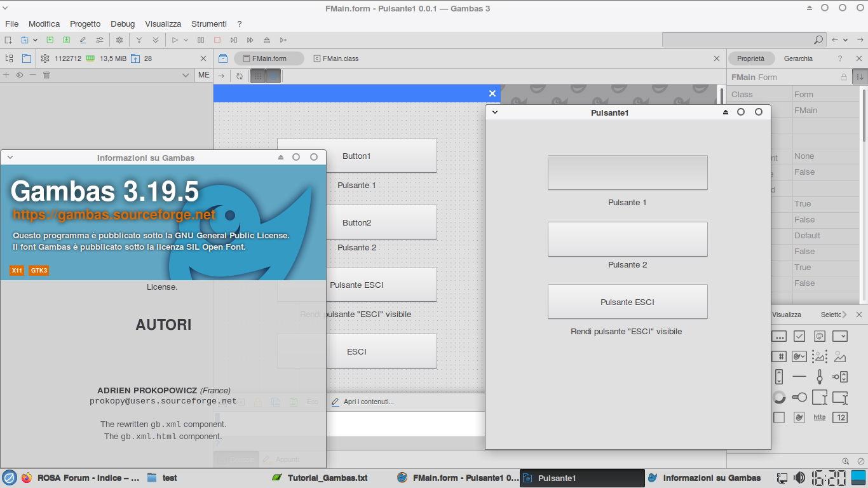Switch to the Visualizza toolbox tab
The height and width of the screenshot is (488, 868).
pyautogui.click(x=787, y=315)
